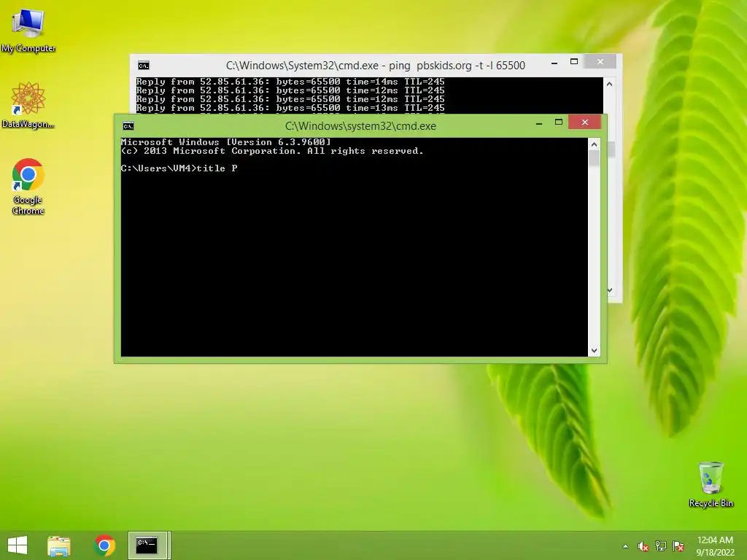Open Chrome from the taskbar

104,545
